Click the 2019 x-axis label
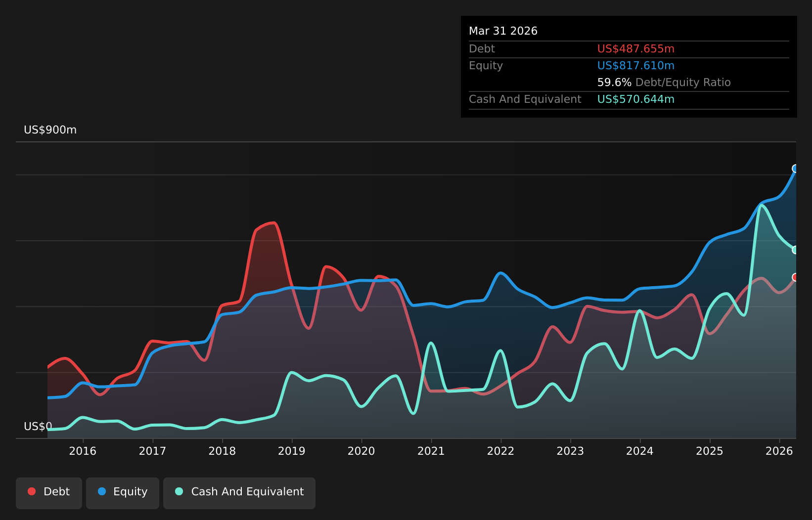This screenshot has height=520, width=812. 292,451
